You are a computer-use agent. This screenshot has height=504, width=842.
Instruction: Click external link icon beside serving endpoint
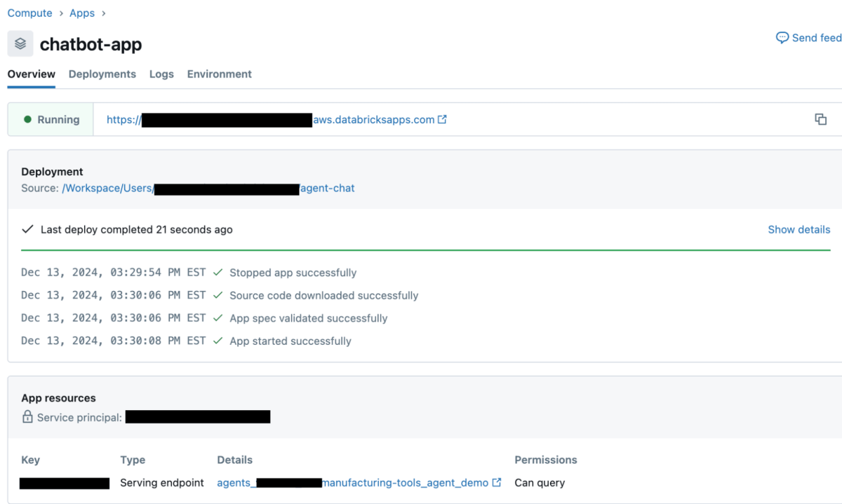click(x=497, y=482)
